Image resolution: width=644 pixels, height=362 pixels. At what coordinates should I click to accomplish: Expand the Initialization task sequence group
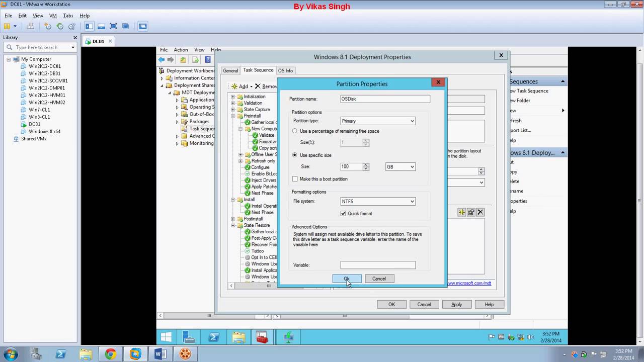[233, 97]
